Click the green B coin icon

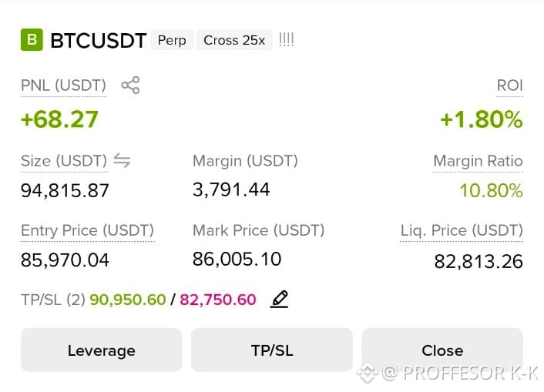point(32,40)
